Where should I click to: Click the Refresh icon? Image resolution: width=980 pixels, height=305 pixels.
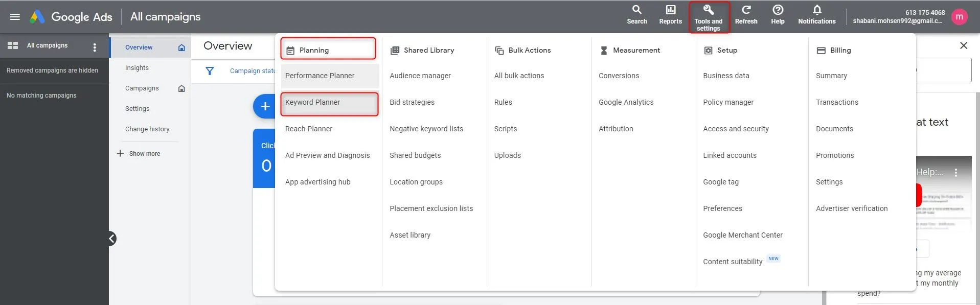[746, 15]
